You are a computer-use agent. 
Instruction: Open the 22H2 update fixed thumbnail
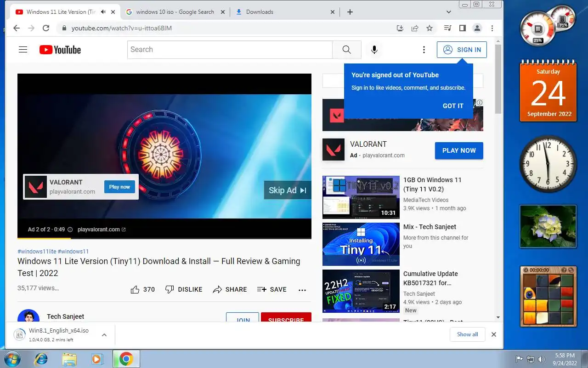tap(361, 291)
